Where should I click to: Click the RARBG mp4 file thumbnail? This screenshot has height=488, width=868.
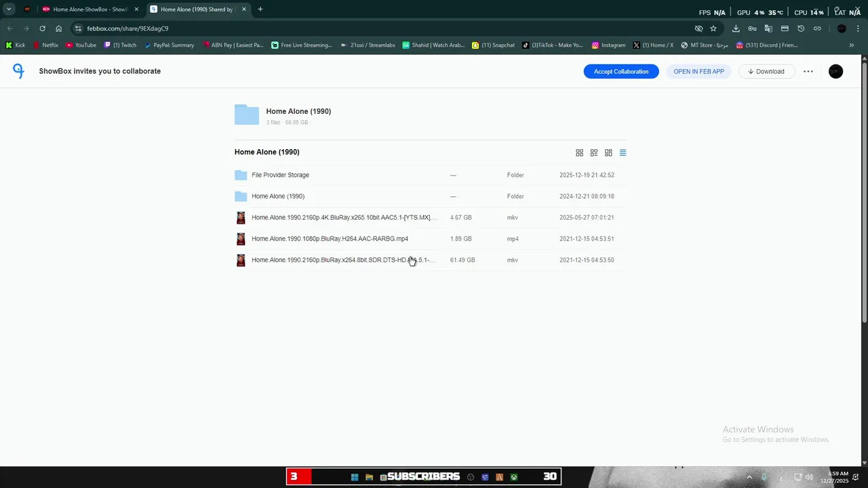(241, 239)
